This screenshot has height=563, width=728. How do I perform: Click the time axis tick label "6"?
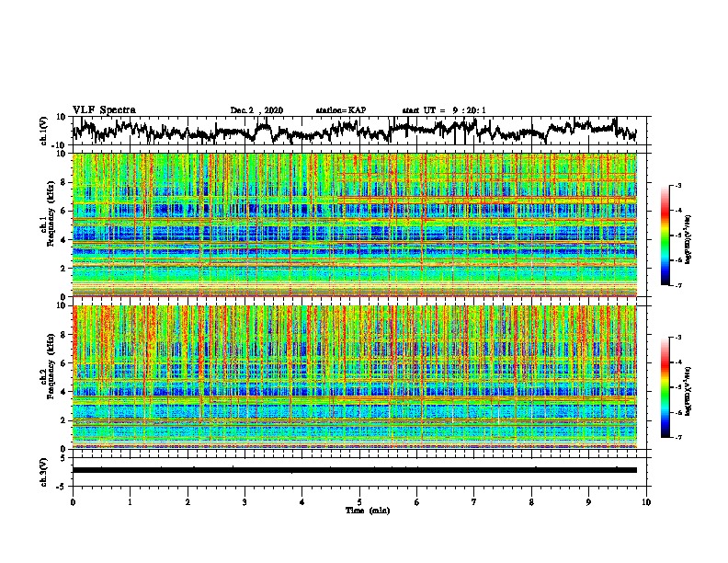(417, 502)
